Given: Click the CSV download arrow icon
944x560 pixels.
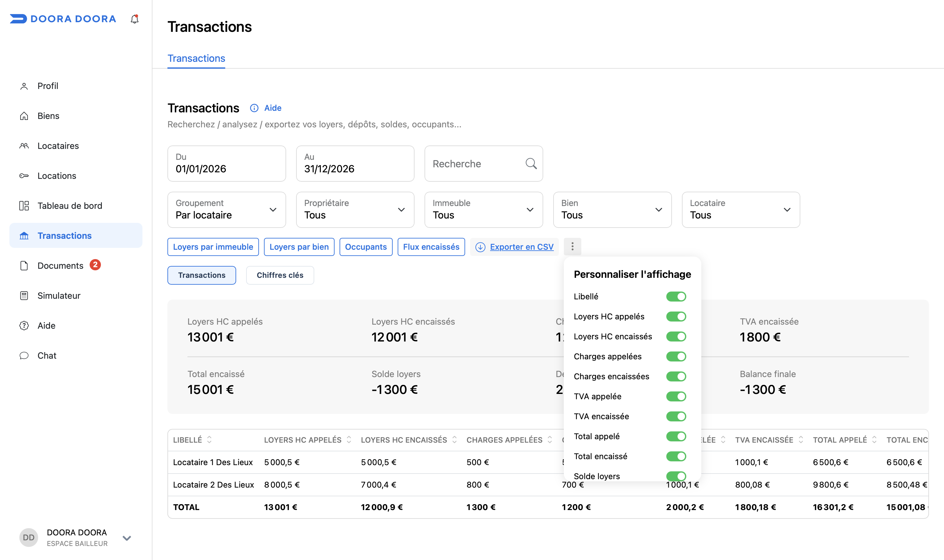Looking at the screenshot, I should coord(480,247).
